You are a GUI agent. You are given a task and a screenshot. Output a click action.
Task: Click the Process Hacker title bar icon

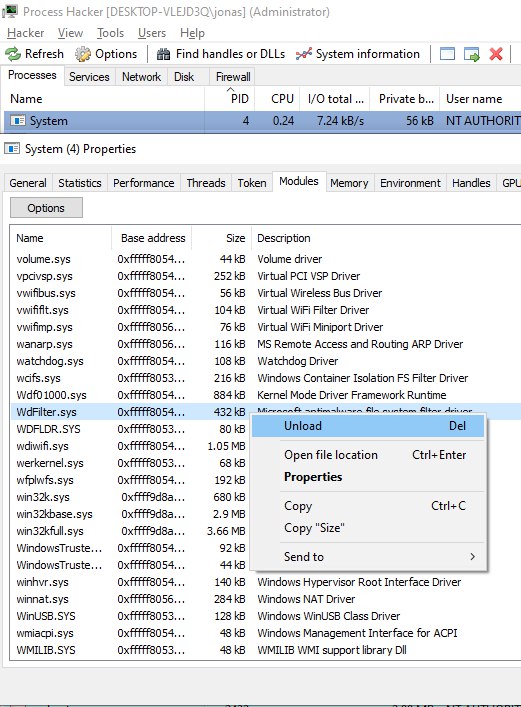10,11
